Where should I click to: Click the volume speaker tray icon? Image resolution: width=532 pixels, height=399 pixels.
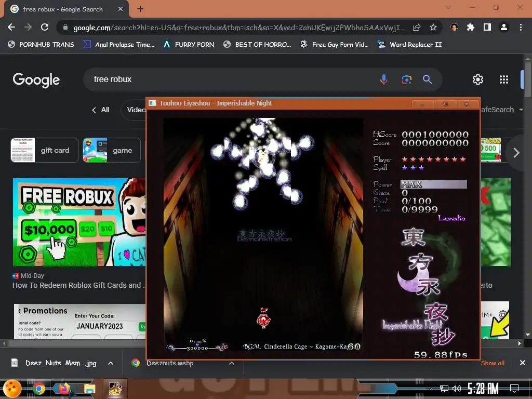457,389
